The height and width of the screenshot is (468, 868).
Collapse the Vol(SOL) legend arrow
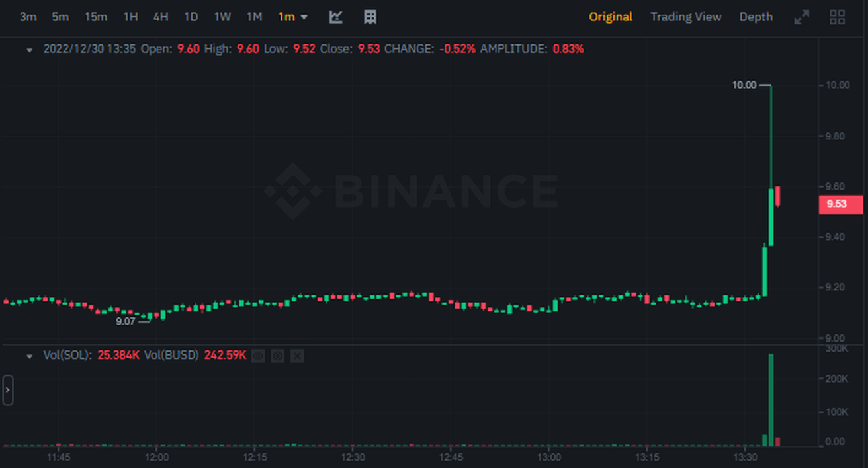point(29,356)
